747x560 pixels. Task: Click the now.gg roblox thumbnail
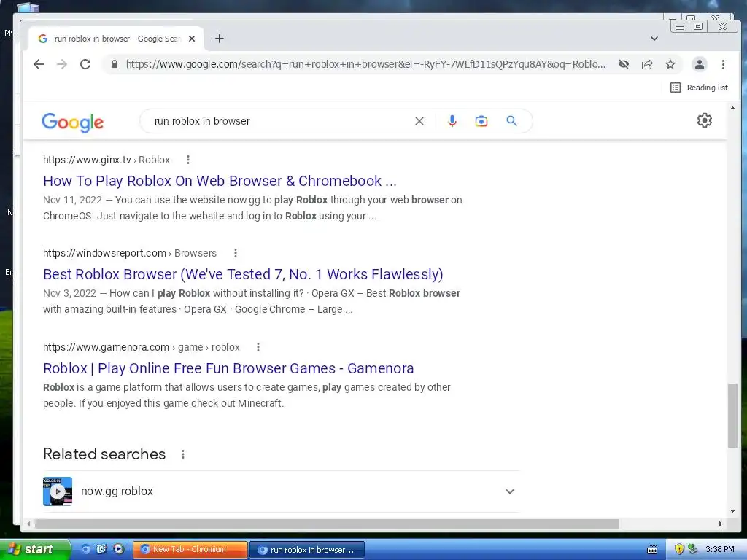click(58, 491)
